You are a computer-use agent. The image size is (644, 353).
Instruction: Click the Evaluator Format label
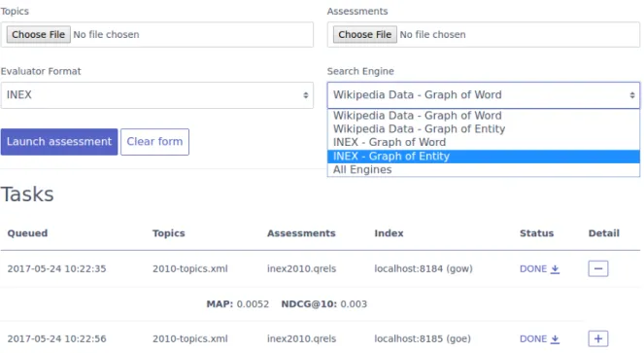pyautogui.click(x=41, y=72)
